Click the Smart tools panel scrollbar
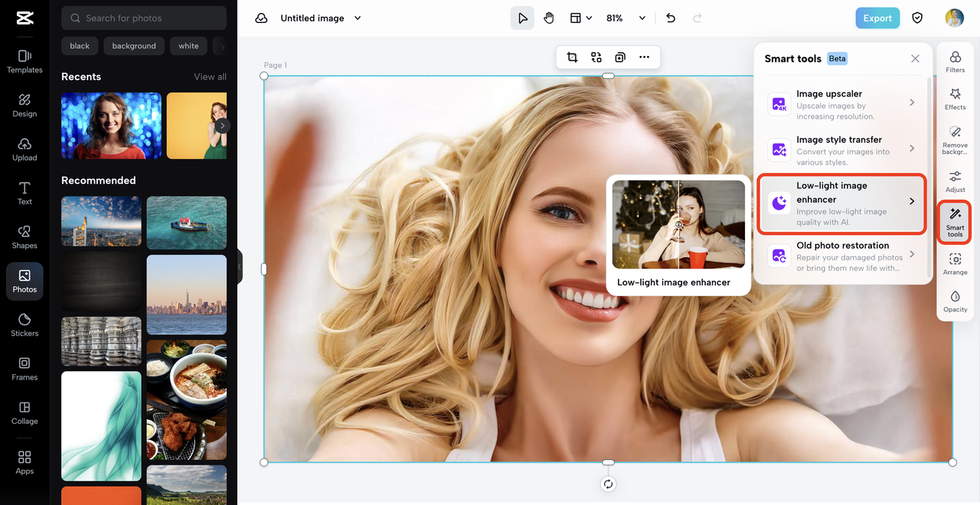 click(x=930, y=176)
